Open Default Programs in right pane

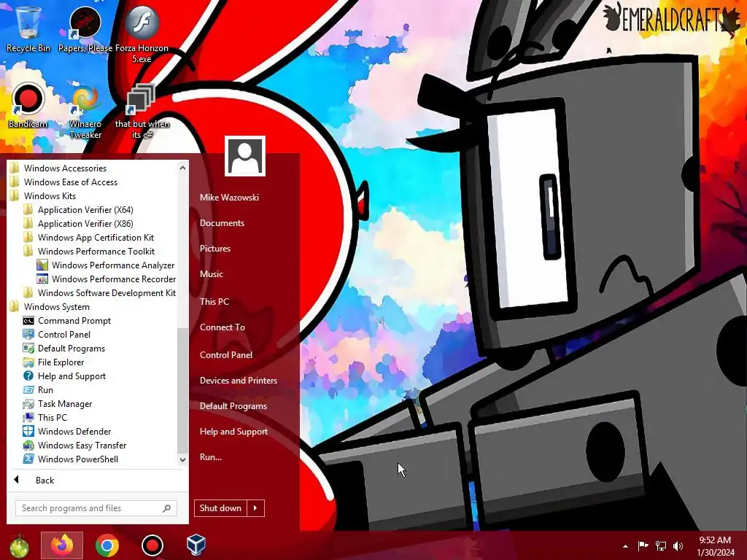(233, 406)
